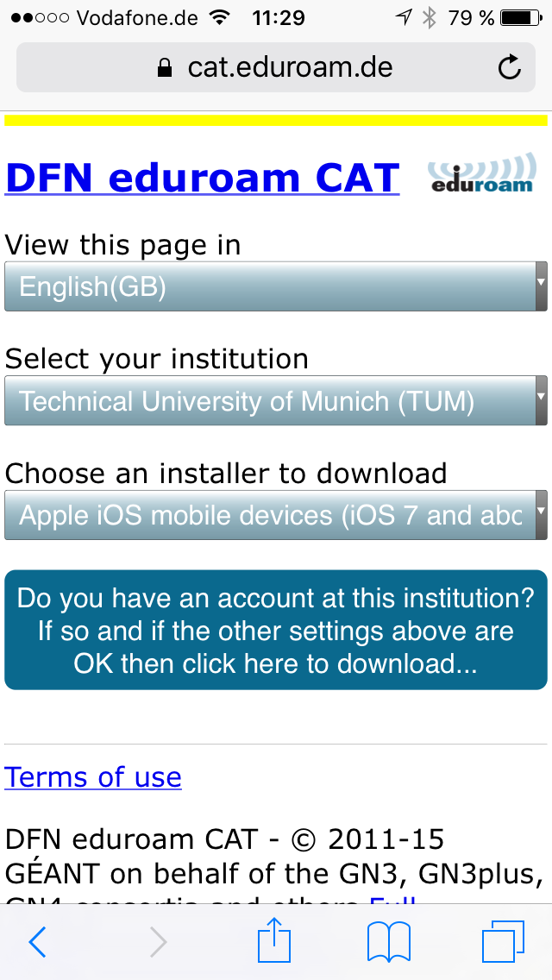Screen dimensions: 552x980
Task: Show all open tabs icon
Action: 503,941
